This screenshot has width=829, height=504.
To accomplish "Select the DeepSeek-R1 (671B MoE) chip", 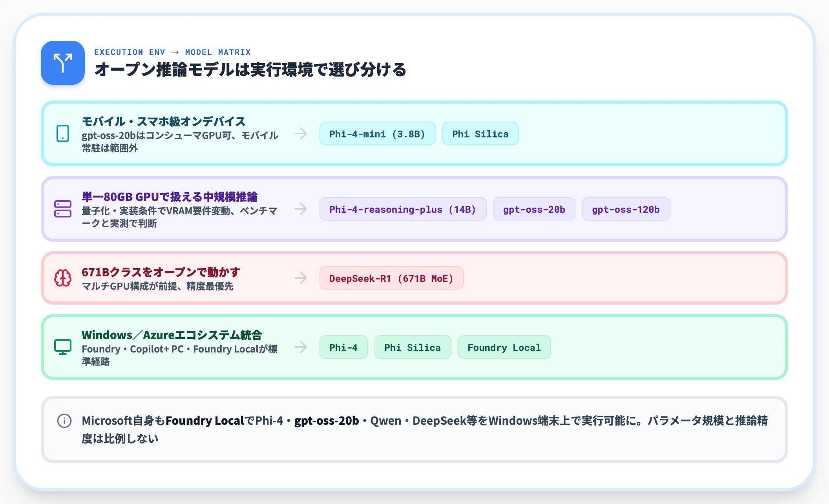I will point(391,278).
